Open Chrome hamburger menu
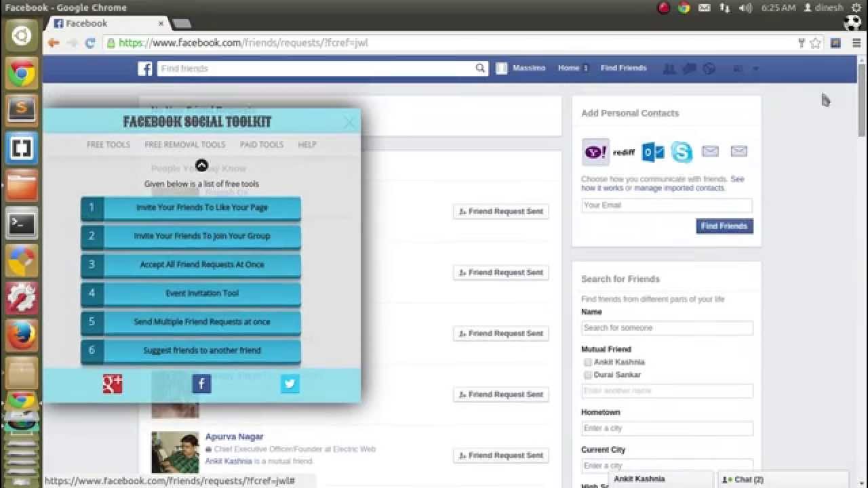This screenshot has height=488, width=868. tap(856, 43)
